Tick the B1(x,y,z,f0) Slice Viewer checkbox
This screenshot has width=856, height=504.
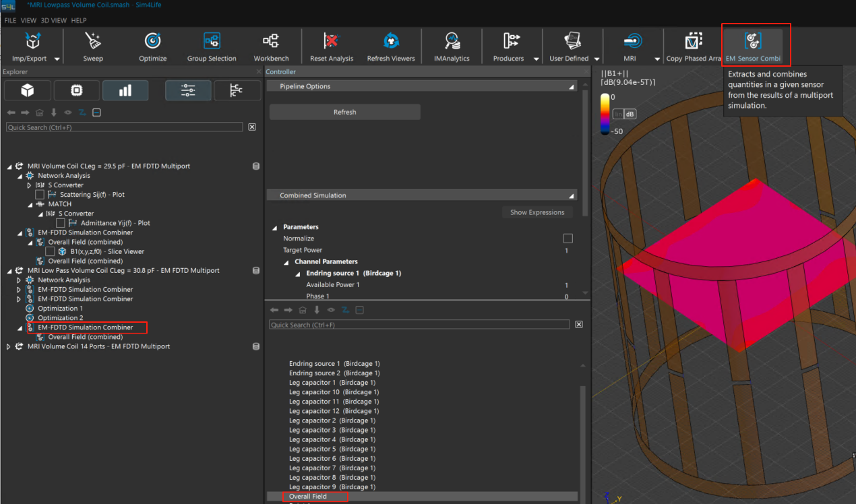point(50,251)
